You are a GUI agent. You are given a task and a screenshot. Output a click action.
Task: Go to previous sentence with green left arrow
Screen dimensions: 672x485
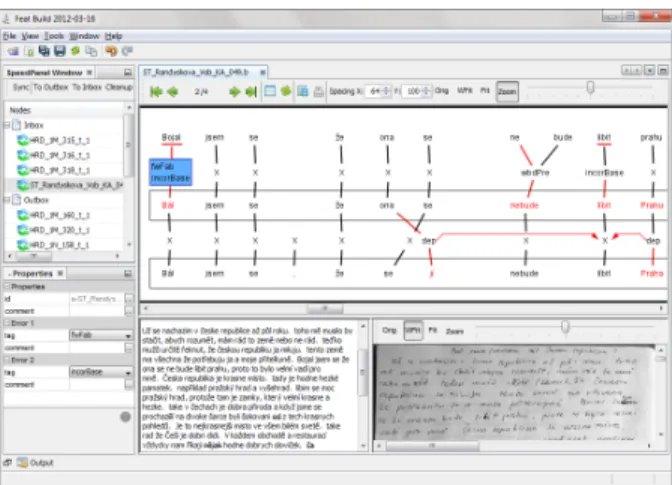pos(173,91)
